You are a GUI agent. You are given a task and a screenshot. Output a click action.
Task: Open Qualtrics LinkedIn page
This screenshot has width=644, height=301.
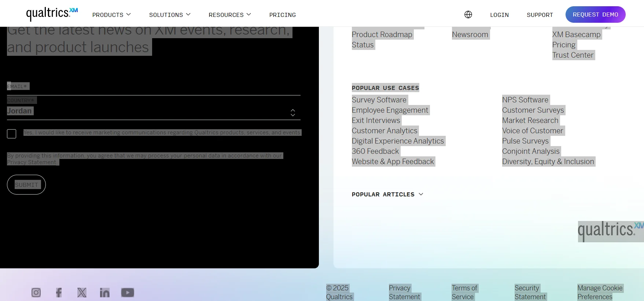(105, 293)
